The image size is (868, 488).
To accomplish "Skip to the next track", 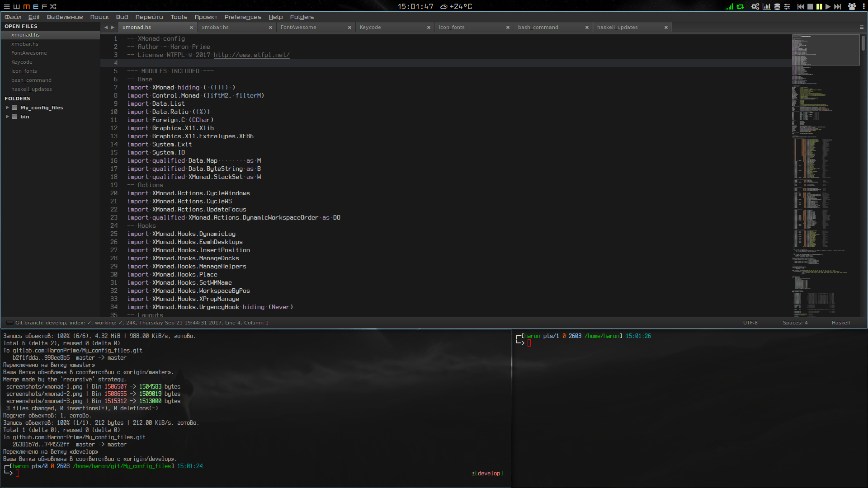I will tap(837, 6).
